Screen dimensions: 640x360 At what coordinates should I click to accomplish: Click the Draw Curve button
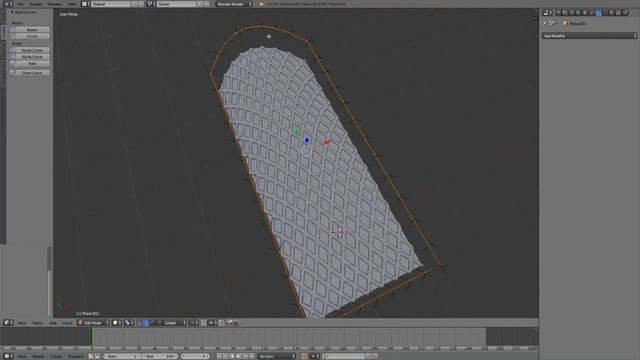(x=30, y=73)
